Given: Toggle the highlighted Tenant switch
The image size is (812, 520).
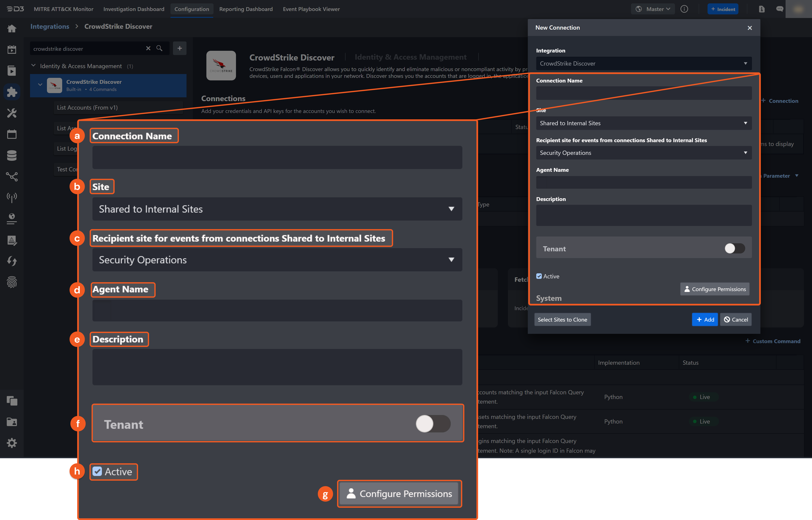Looking at the screenshot, I should [x=433, y=424].
